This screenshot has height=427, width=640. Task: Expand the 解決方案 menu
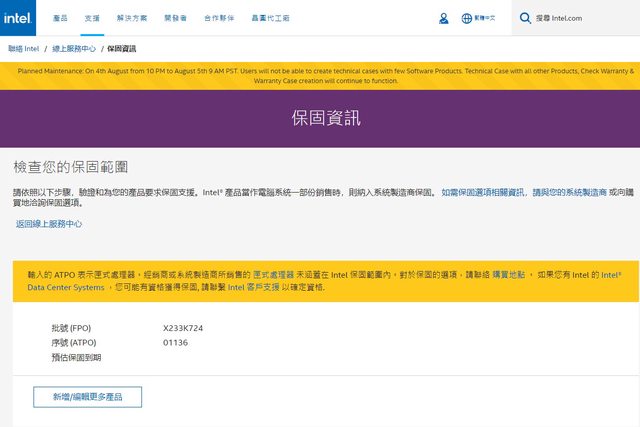[x=130, y=18]
